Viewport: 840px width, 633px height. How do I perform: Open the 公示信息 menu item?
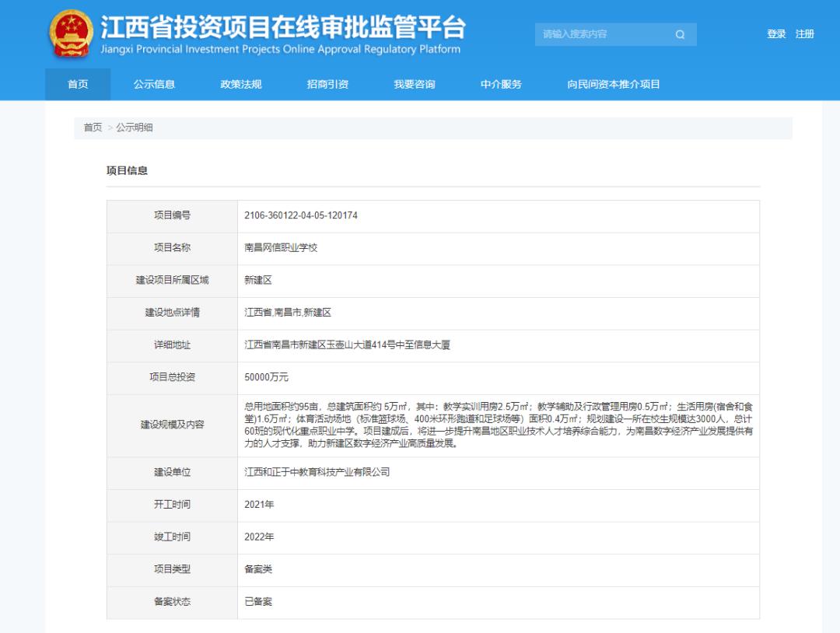(154, 85)
